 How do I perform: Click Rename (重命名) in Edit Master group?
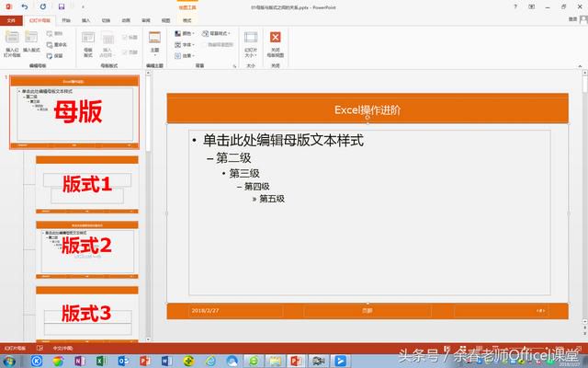point(57,45)
